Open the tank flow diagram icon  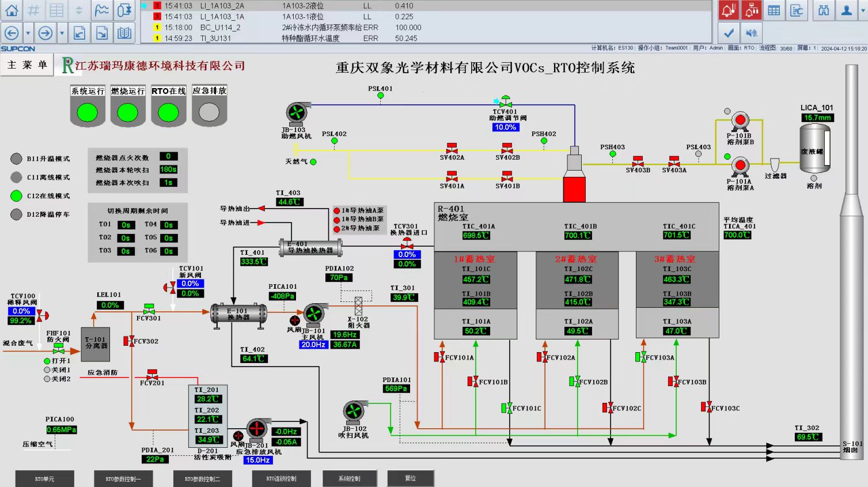124,10
